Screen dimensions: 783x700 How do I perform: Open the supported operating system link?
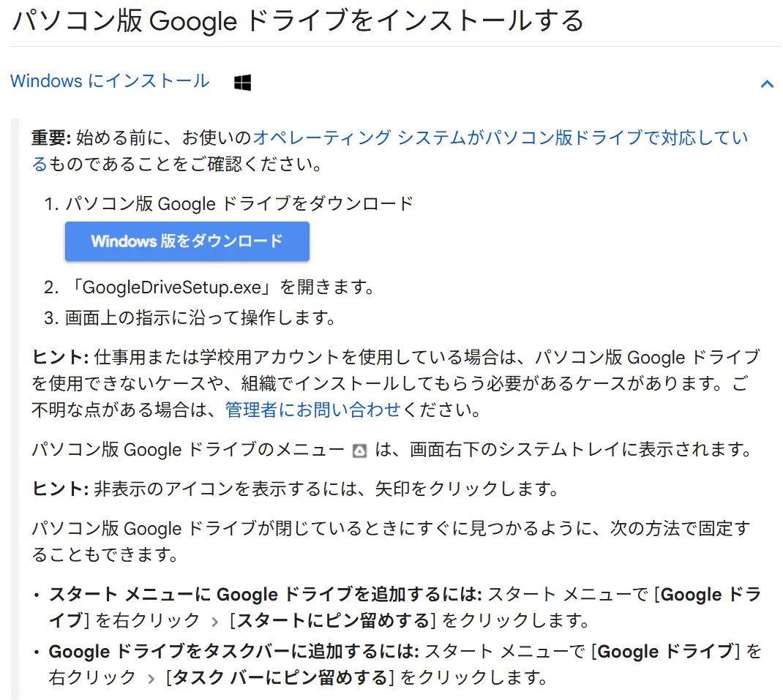[499, 138]
